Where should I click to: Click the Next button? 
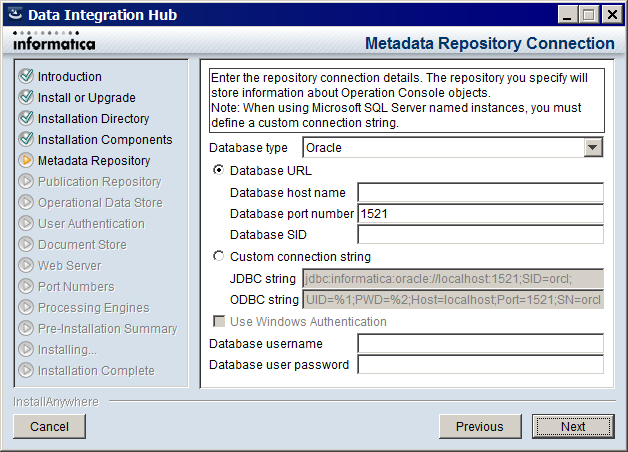click(573, 426)
